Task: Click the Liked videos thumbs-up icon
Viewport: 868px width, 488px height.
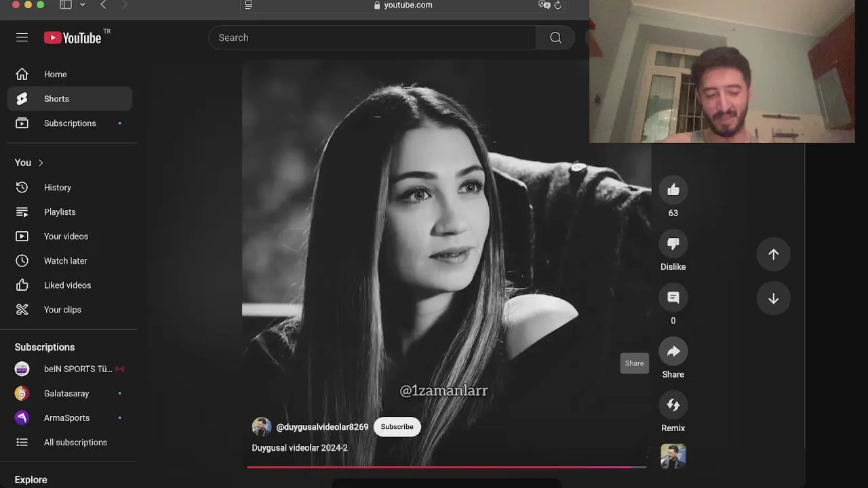Action: point(22,285)
